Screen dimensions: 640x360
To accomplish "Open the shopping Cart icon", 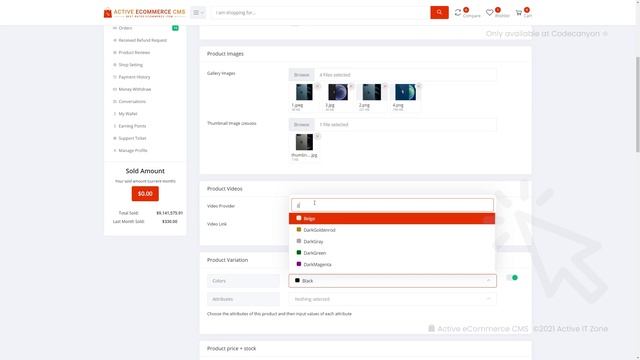I will coord(519,13).
